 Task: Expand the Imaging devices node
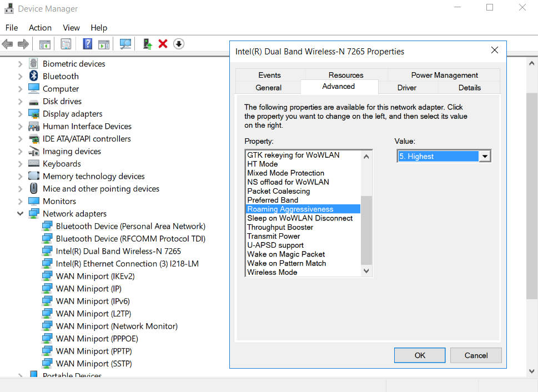point(20,152)
